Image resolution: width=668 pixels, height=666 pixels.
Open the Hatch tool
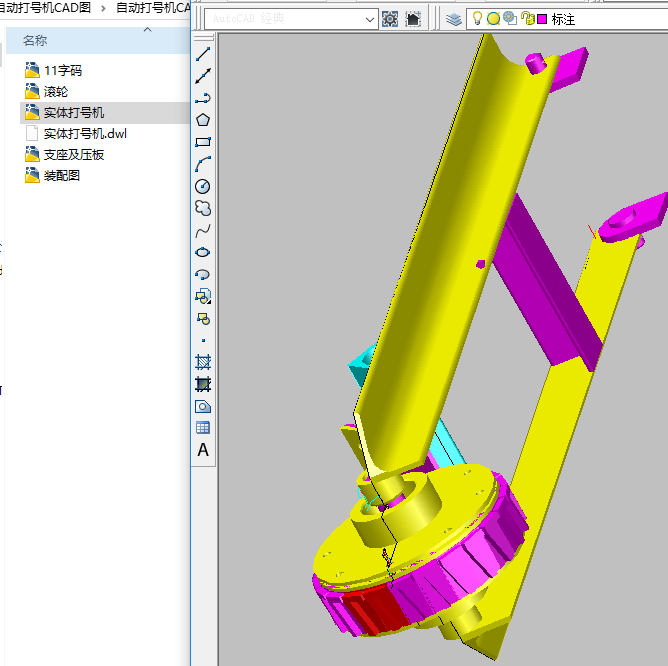[203, 362]
